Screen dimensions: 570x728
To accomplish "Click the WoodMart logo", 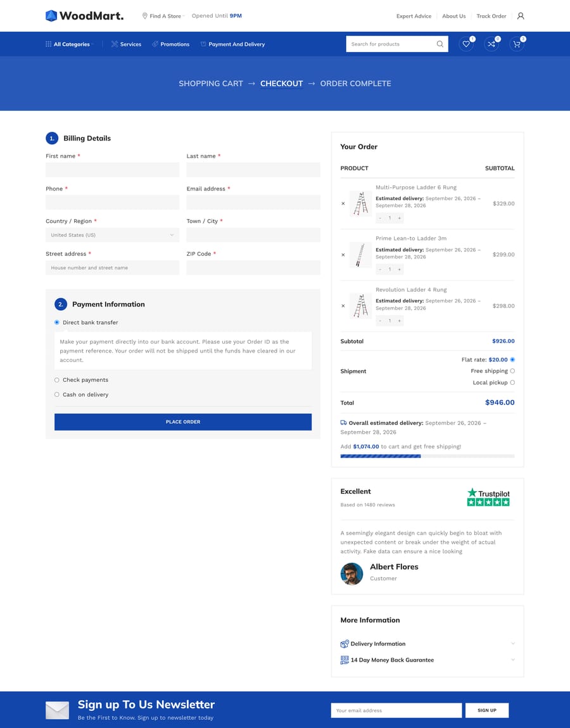I will (84, 16).
